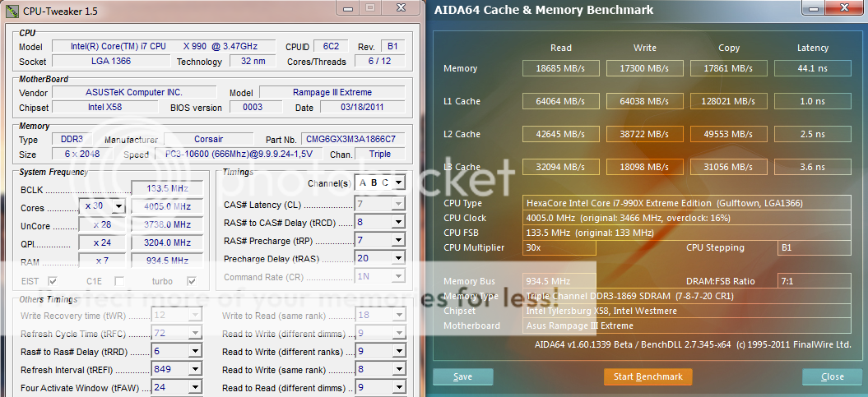Click the Memory Latency 44.1 ns value
868x397 pixels.
(813, 68)
